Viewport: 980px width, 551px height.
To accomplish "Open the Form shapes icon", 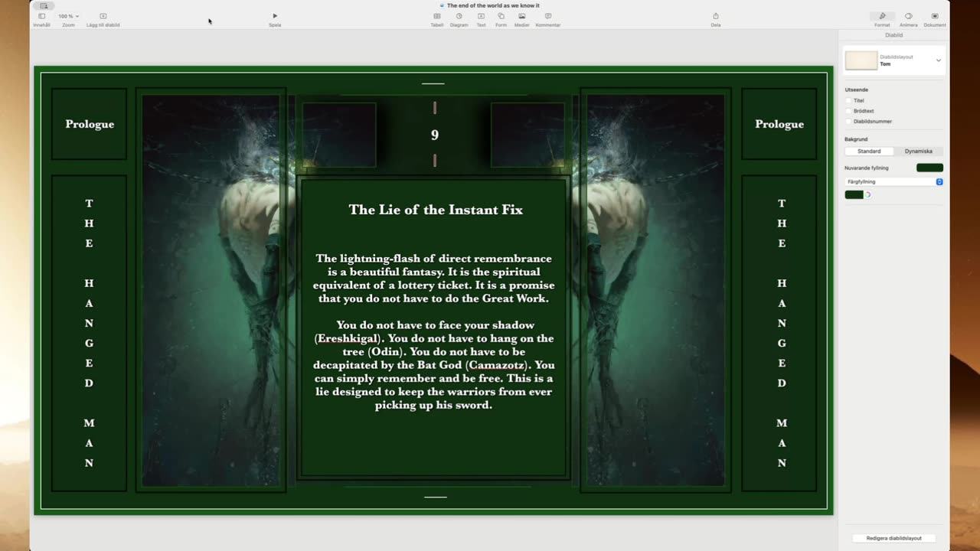I will tap(501, 16).
